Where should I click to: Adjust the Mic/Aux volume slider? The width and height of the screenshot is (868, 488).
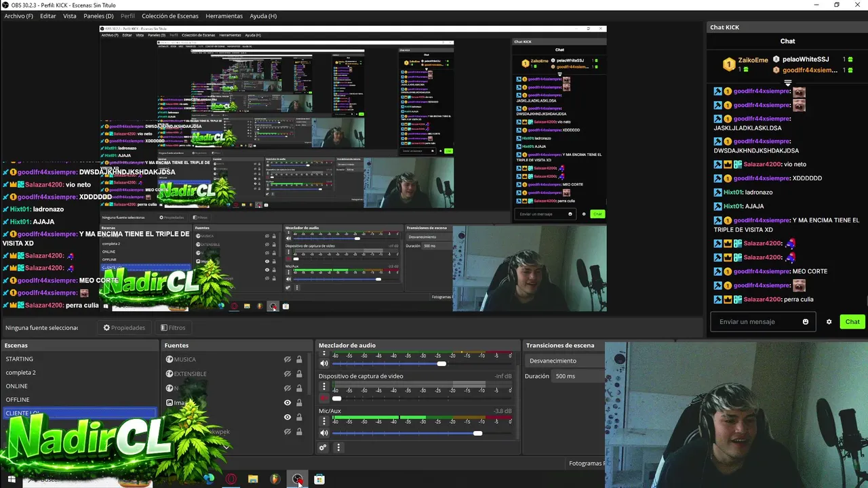click(x=477, y=432)
